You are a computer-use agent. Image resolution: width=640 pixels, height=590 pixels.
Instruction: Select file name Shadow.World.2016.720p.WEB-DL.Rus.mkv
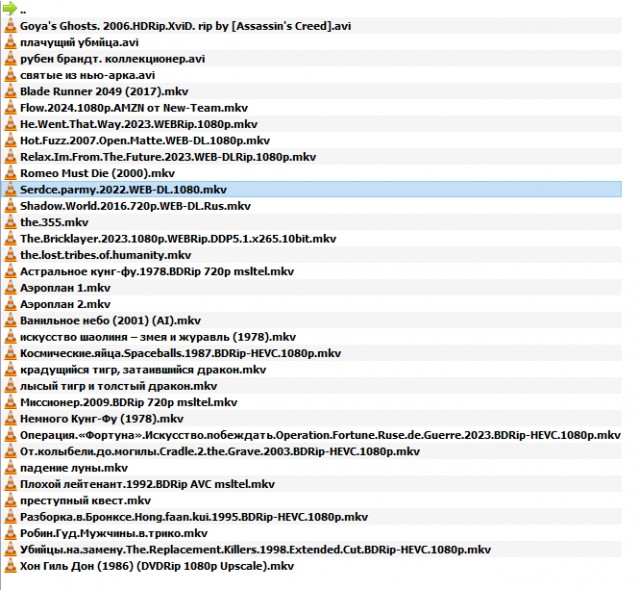(x=135, y=206)
